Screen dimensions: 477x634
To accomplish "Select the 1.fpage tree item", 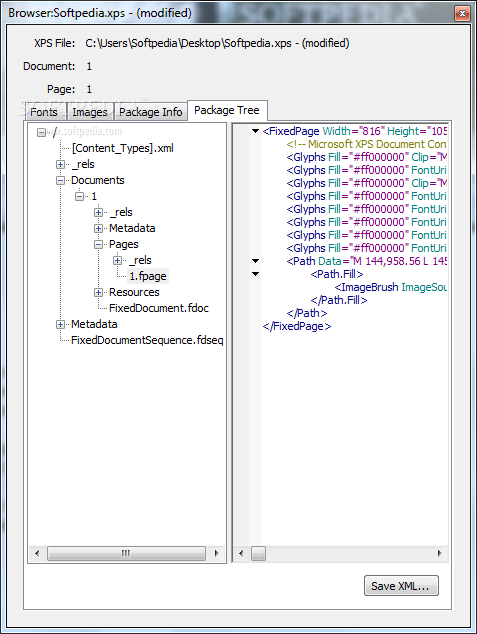I will [x=148, y=276].
